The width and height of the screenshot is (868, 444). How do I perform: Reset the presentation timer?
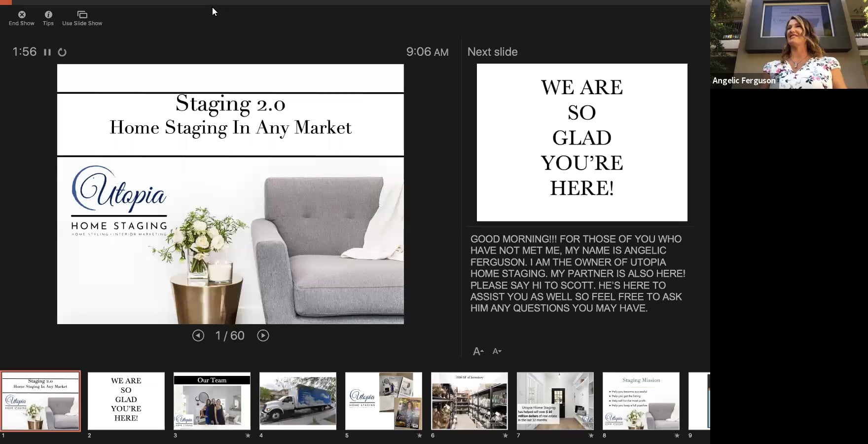click(62, 52)
